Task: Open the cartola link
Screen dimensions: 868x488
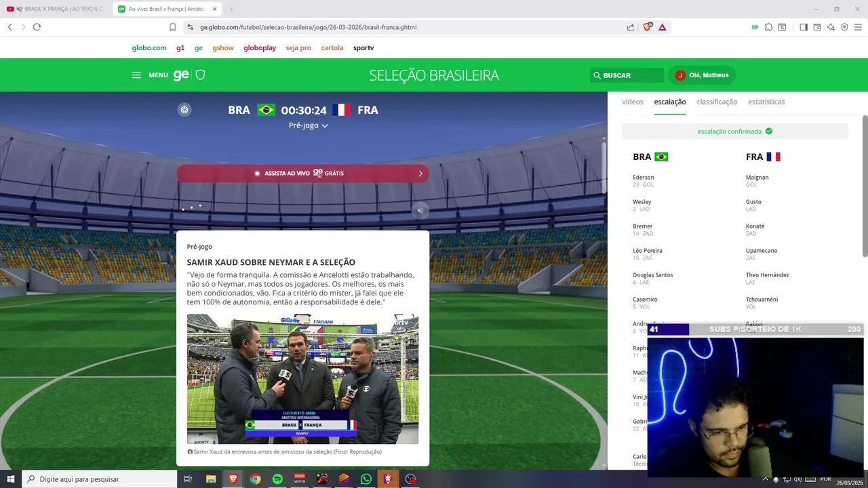Action: (x=332, y=48)
